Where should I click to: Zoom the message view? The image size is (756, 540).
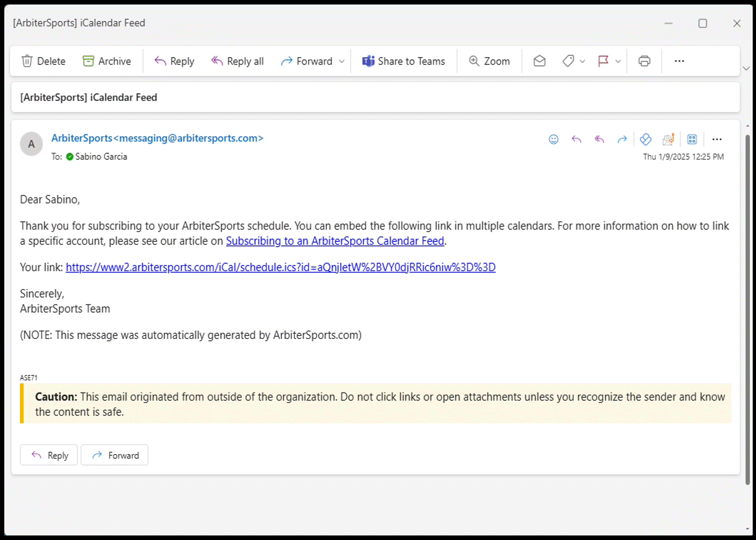489,61
